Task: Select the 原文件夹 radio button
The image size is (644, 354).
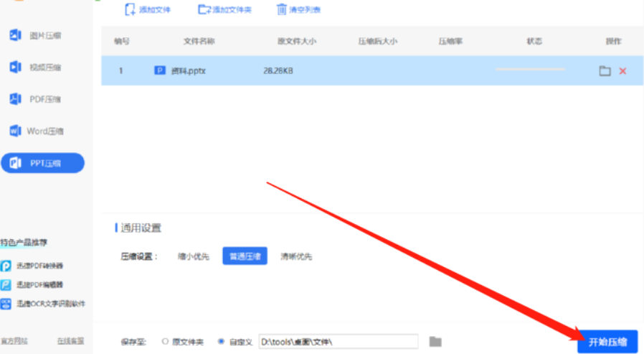Action: [165, 341]
